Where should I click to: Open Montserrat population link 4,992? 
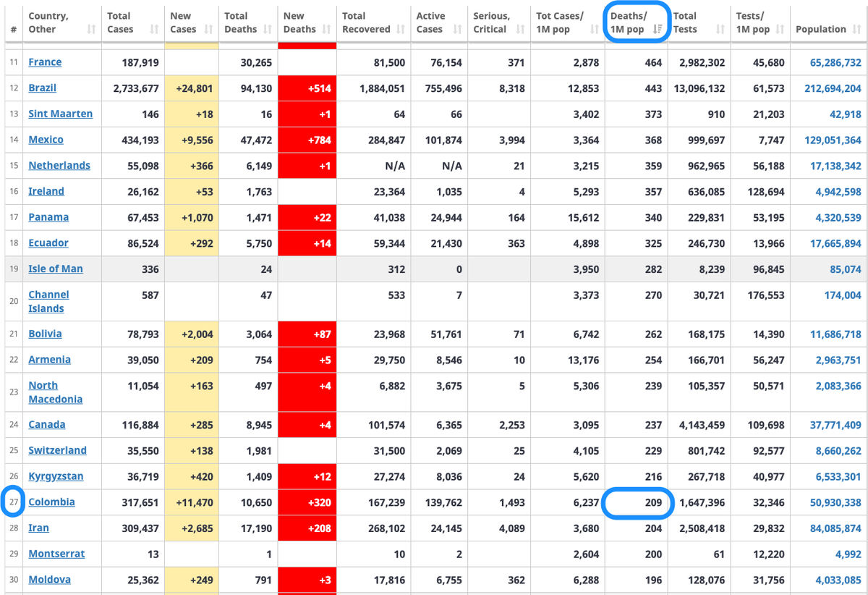(848, 554)
